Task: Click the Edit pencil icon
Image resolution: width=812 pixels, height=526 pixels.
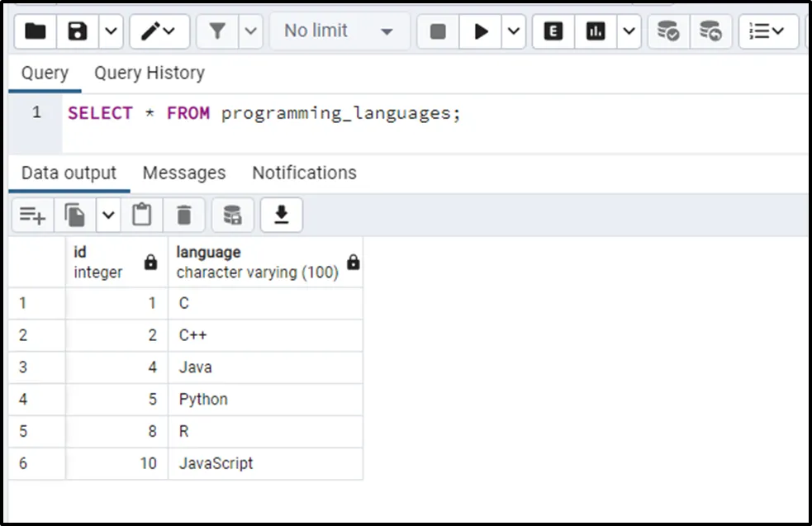Action: coord(151,31)
